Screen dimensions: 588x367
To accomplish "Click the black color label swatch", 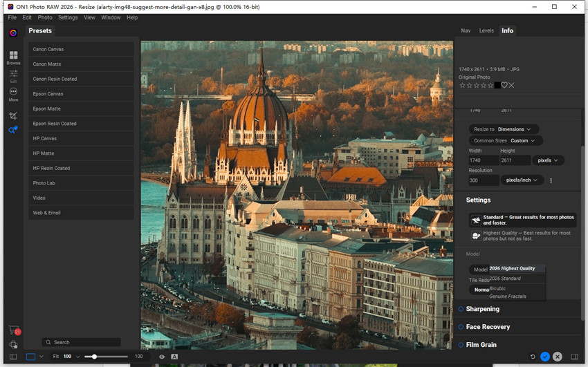I will pyautogui.click(x=497, y=86).
